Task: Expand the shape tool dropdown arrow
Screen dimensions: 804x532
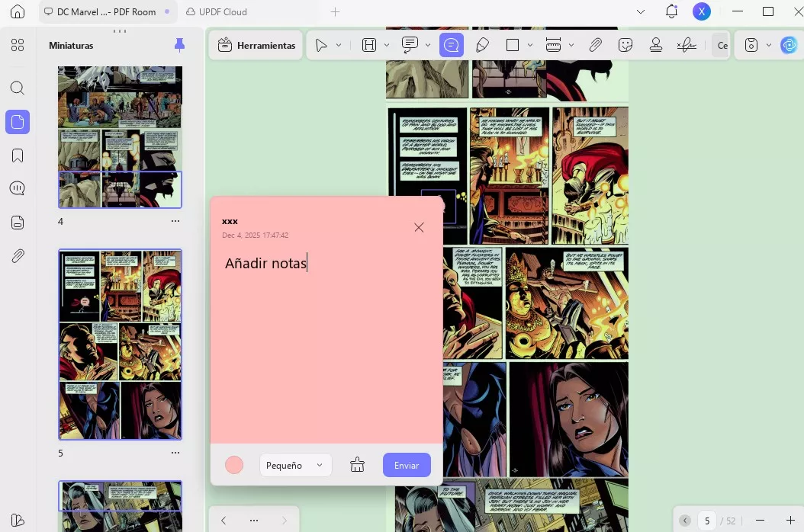Action: click(x=530, y=46)
